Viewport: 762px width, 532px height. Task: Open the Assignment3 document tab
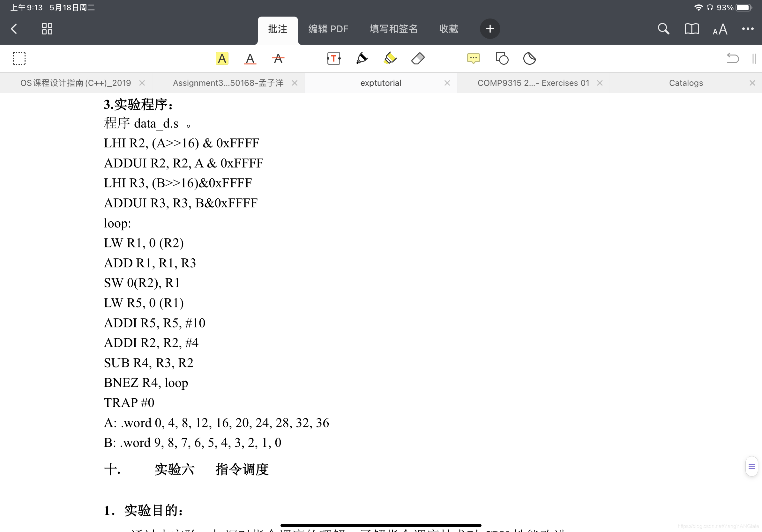(228, 83)
